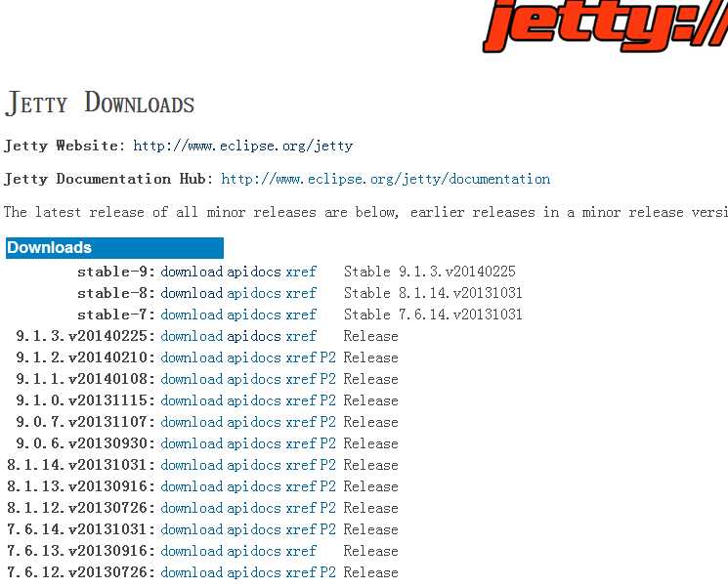
Task: Open xref for 9.1.1.v20140108
Action: (x=301, y=379)
